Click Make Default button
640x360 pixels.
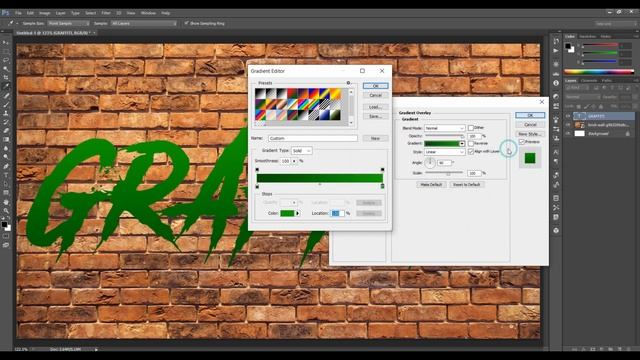point(431,184)
